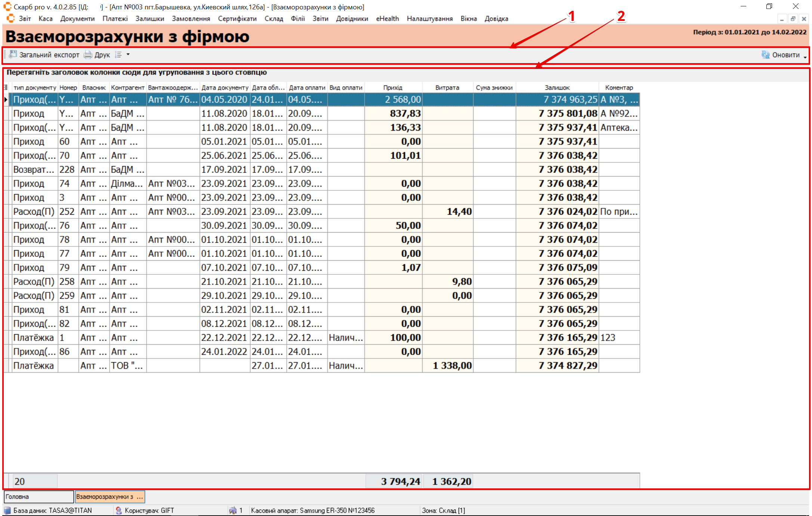Click the Оновити refresh icon
Viewport: 812px width, 516px height.
pos(765,55)
